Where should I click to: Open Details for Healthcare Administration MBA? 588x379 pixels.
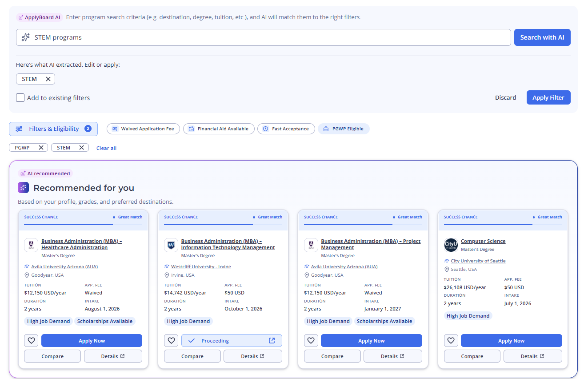coord(113,356)
